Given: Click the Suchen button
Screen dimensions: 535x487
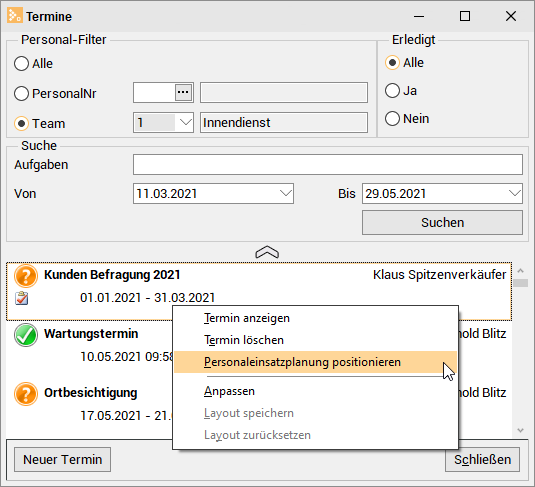Looking at the screenshot, I should click(442, 223).
